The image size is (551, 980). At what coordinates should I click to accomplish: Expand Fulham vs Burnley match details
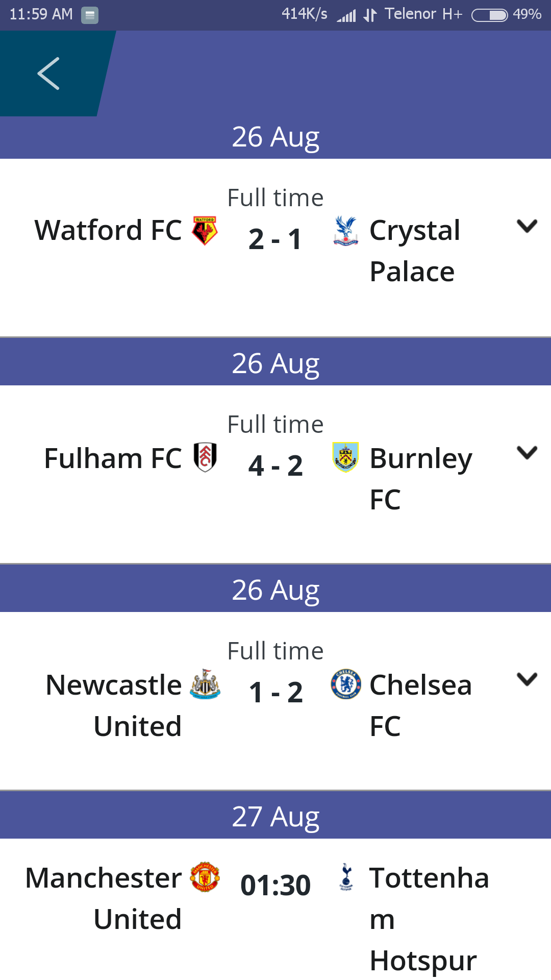coord(527,453)
